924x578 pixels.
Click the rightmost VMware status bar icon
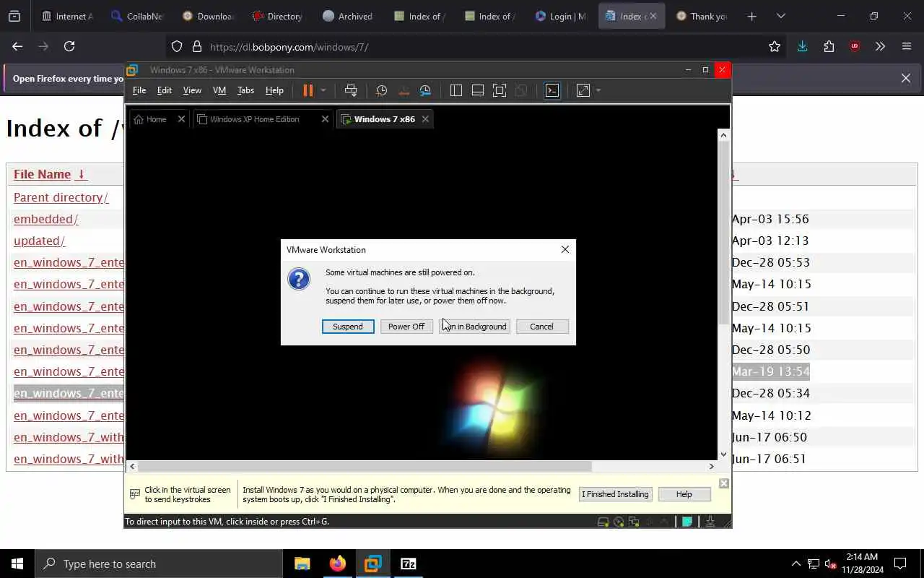point(710,522)
